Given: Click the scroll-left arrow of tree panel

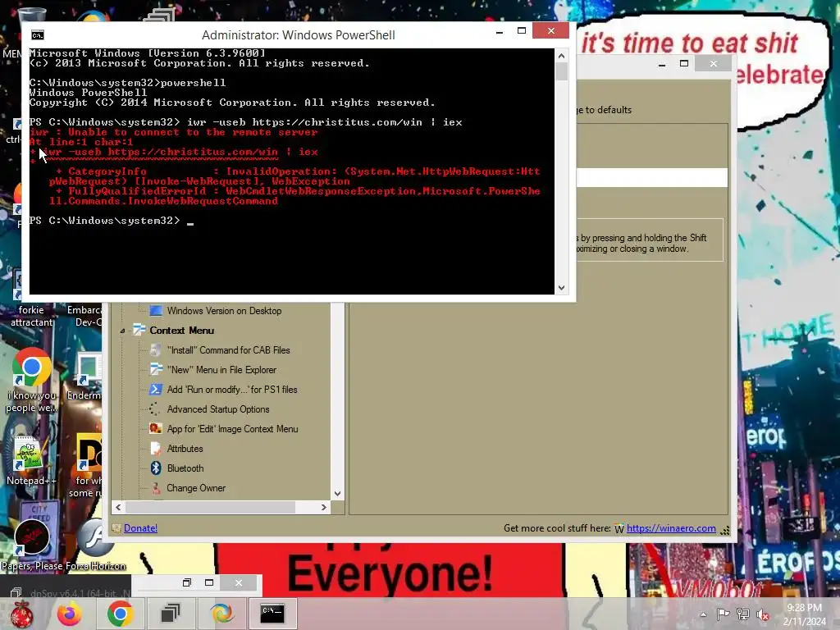Looking at the screenshot, I should pos(118,507).
